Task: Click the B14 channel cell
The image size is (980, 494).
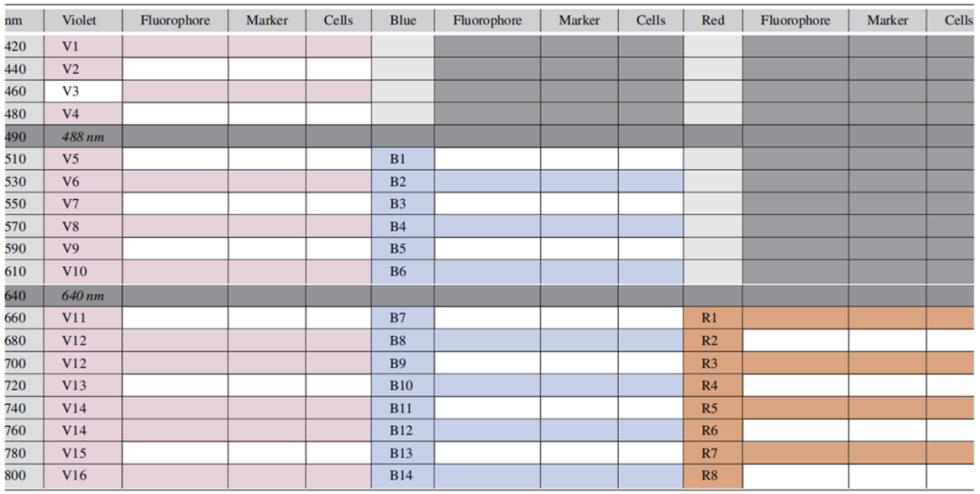Action: coord(401,475)
